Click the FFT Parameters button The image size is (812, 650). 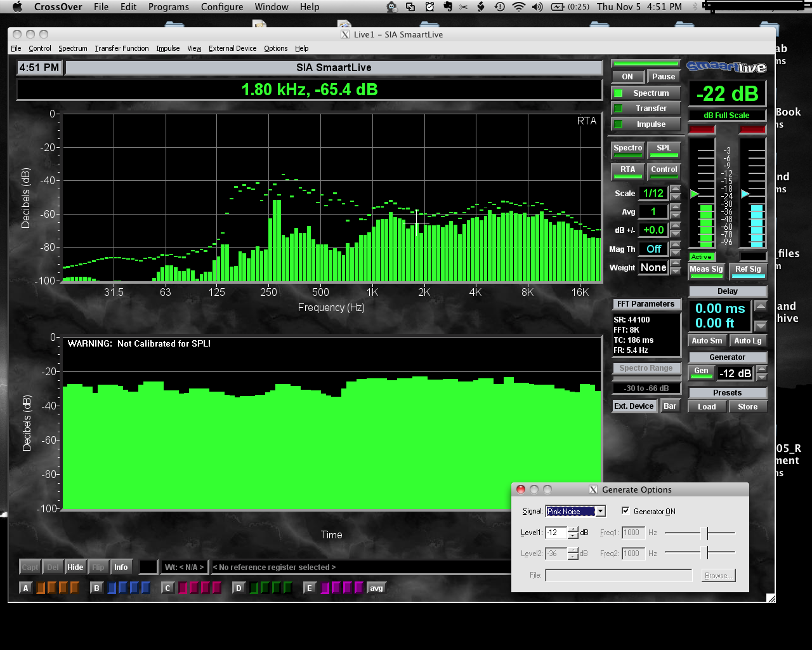coord(646,304)
